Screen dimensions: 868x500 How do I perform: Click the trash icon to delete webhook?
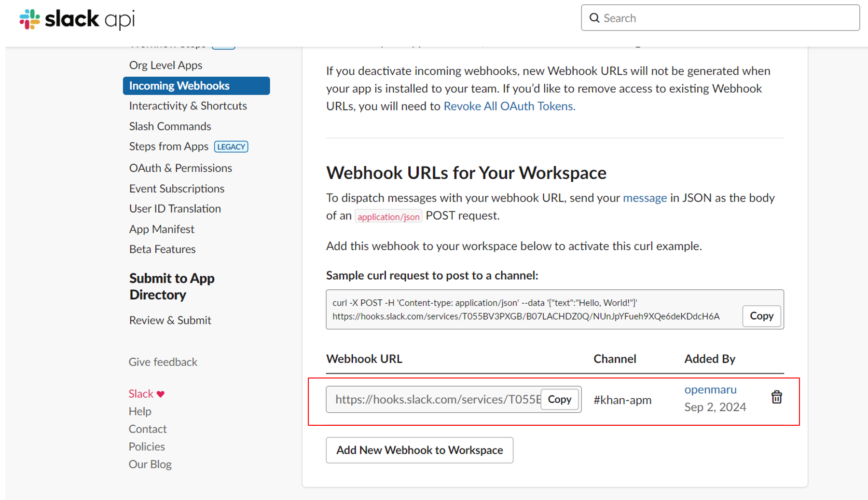776,397
